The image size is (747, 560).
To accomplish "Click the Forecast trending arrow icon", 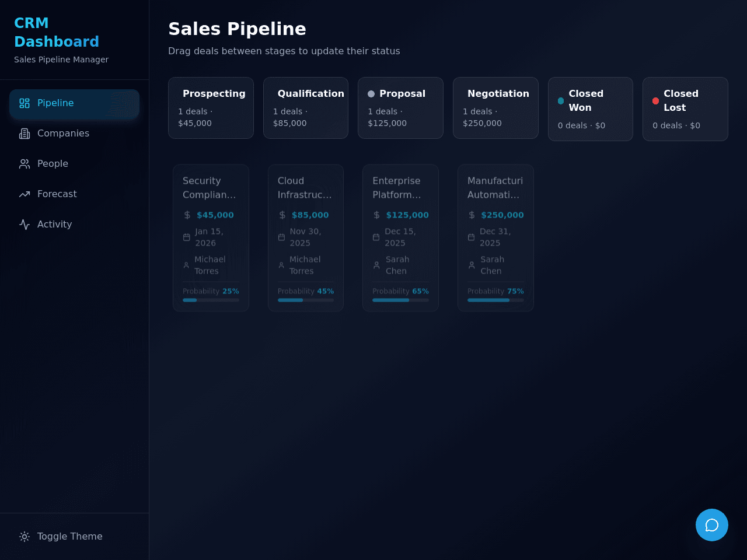I will click(x=25, y=194).
